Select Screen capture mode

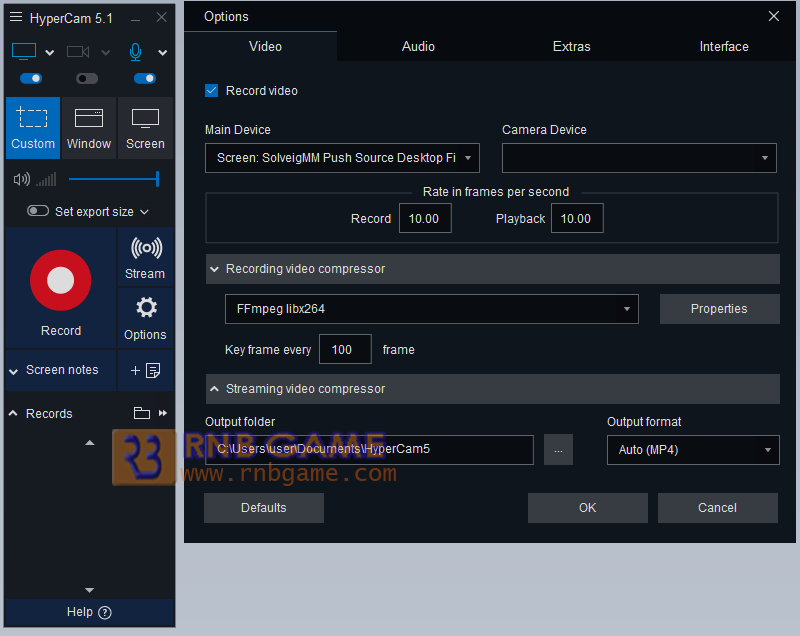pyautogui.click(x=145, y=128)
